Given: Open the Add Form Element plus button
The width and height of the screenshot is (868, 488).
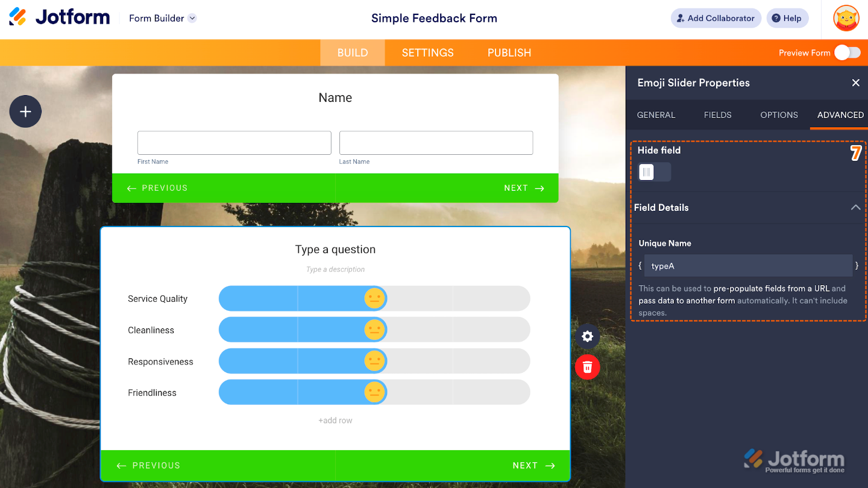Looking at the screenshot, I should (x=25, y=111).
